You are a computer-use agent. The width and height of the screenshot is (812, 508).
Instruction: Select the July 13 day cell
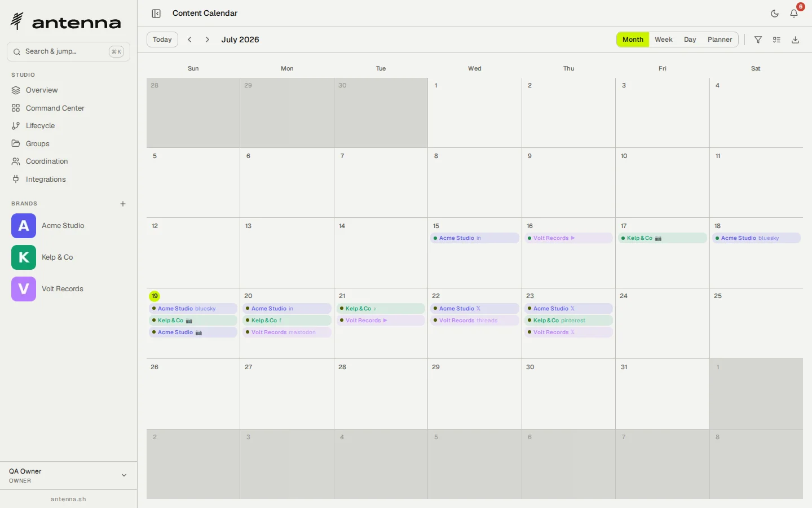287,253
